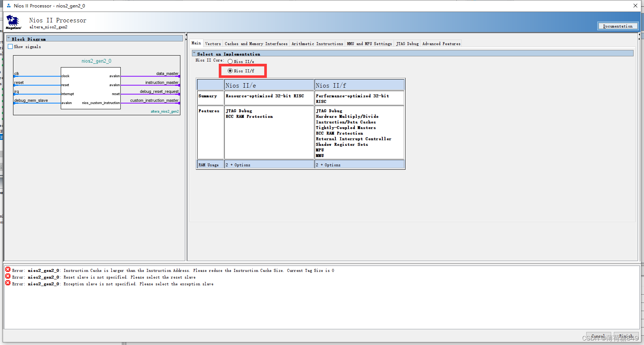
Task: Switch to the Vectors tab
Action: coord(213,43)
